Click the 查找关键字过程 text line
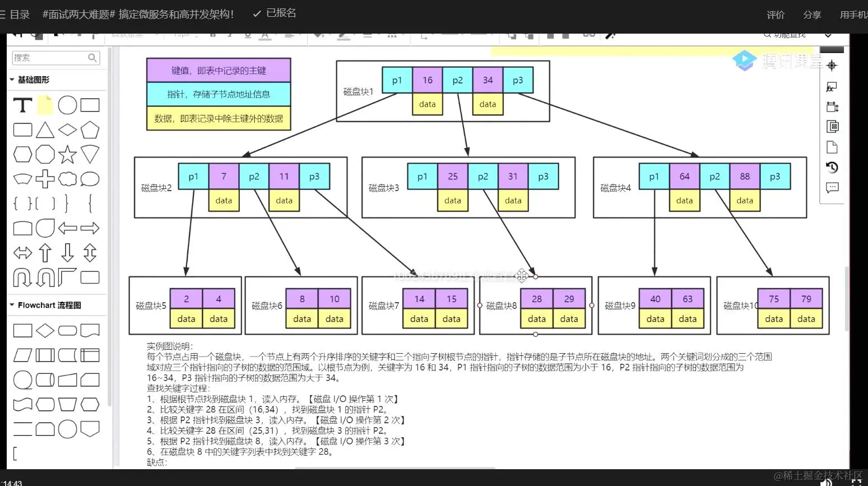The width and height of the screenshot is (868, 486). 178,388
